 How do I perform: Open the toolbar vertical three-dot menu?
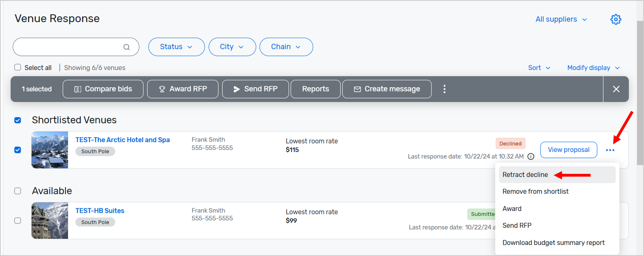(444, 89)
